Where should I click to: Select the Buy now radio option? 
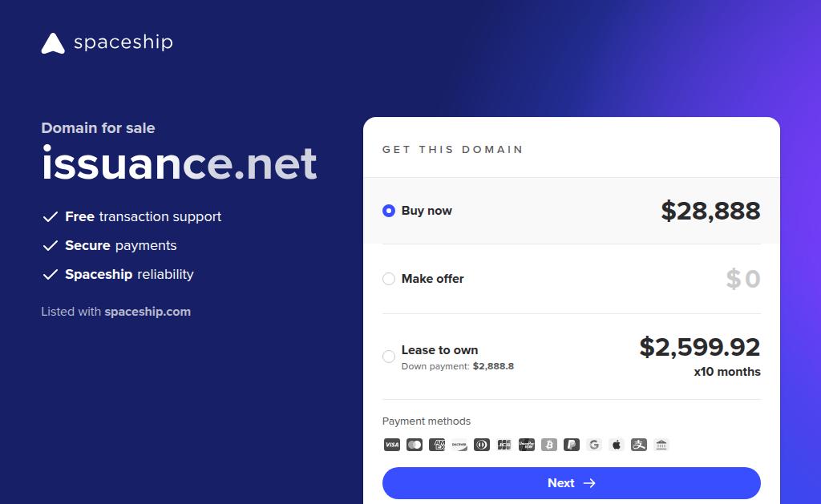tap(389, 211)
